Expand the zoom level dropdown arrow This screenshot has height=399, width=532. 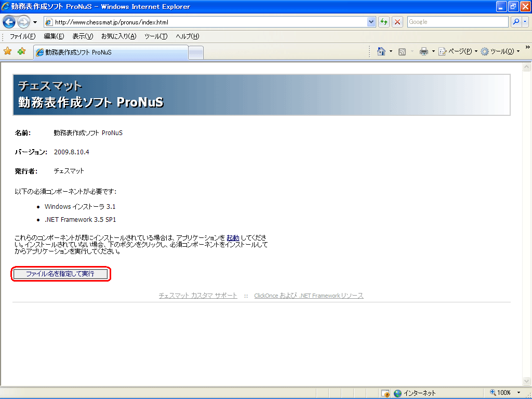tap(518, 393)
